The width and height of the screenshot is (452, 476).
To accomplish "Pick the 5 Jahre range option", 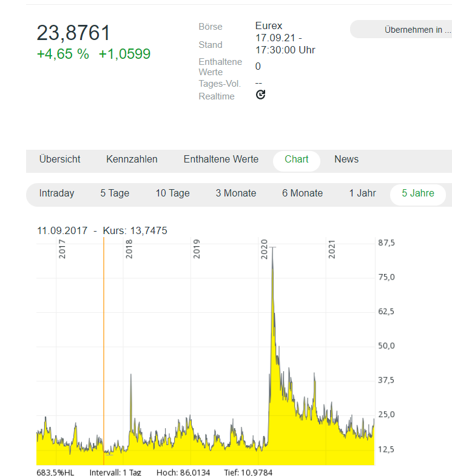I will coord(418,193).
